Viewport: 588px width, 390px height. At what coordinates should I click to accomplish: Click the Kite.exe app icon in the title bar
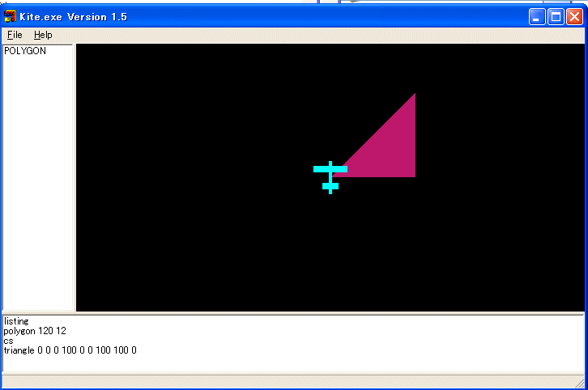tap(10, 16)
